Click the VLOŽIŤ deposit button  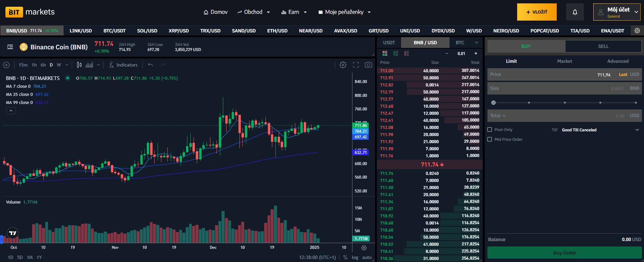click(x=536, y=12)
